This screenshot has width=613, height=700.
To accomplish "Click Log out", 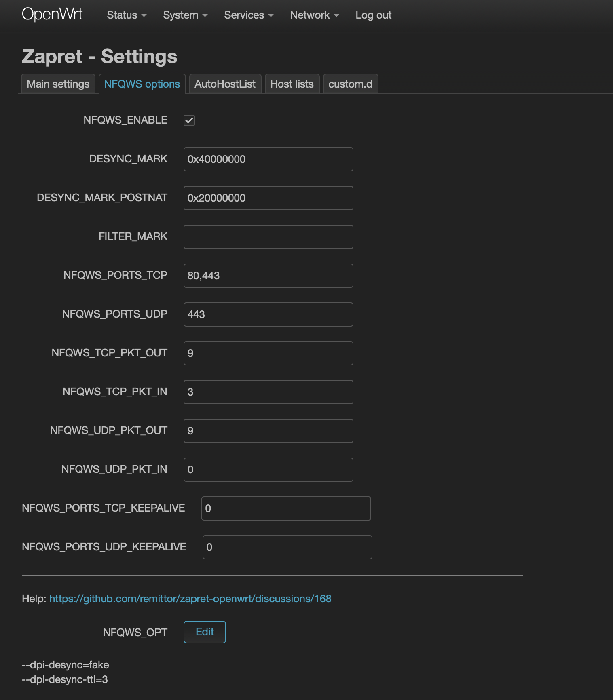I will click(373, 15).
